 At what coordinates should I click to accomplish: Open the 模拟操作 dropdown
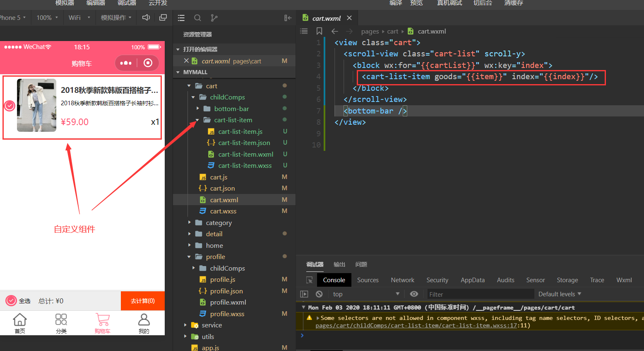pyautogui.click(x=116, y=17)
